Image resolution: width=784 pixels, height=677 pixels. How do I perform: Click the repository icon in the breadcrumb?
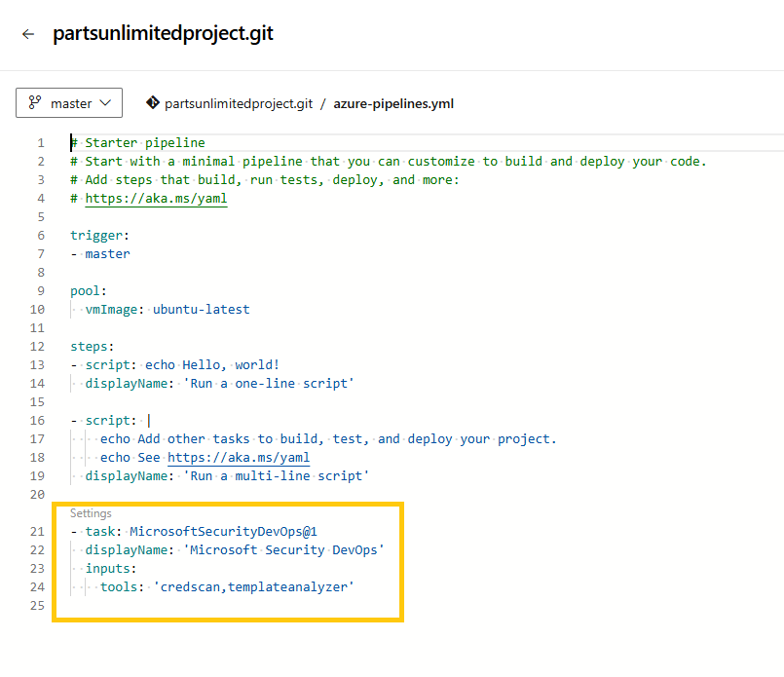click(x=153, y=102)
